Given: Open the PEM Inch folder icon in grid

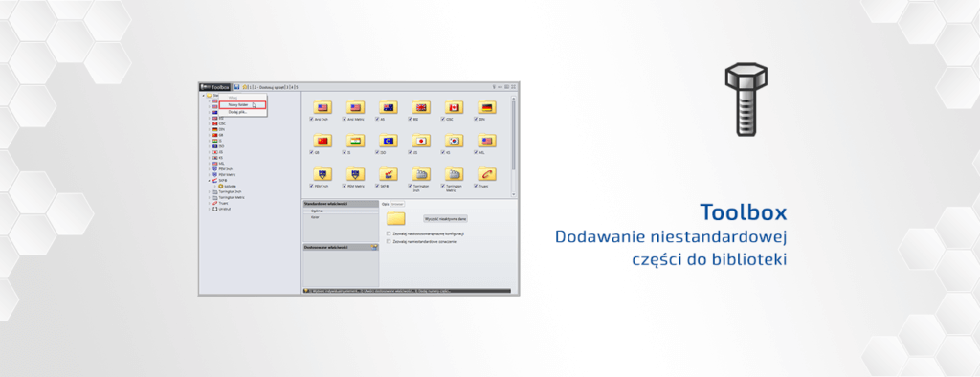Looking at the screenshot, I should click(x=323, y=174).
